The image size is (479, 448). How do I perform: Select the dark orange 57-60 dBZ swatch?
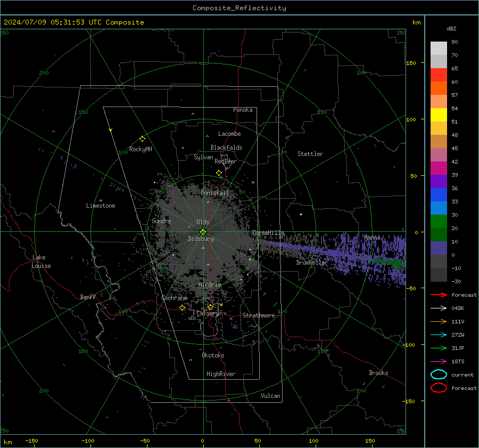(439, 88)
